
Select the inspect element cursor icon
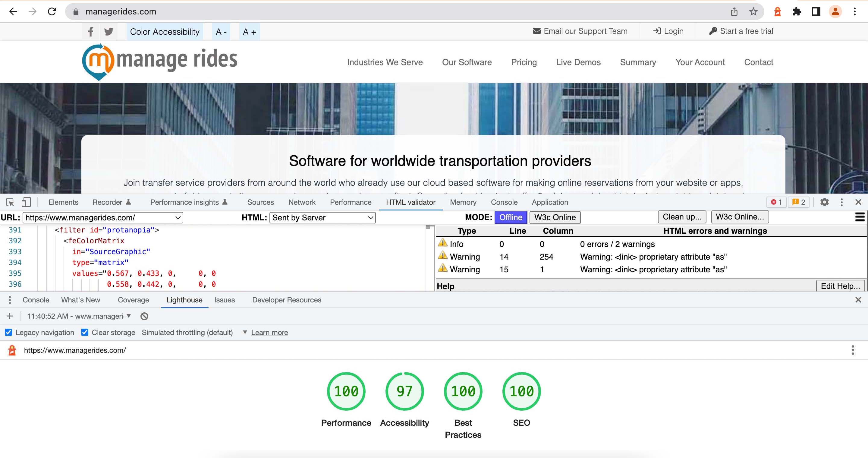click(10, 202)
